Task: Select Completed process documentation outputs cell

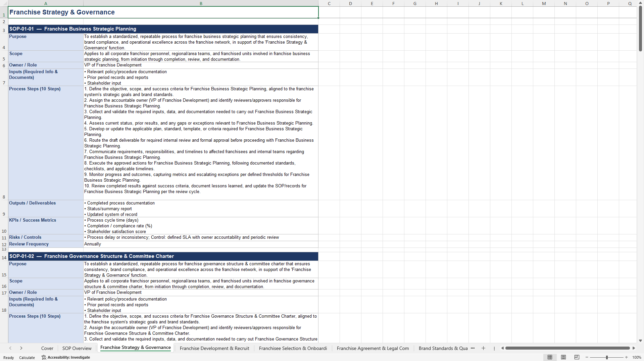Action: click(201, 209)
